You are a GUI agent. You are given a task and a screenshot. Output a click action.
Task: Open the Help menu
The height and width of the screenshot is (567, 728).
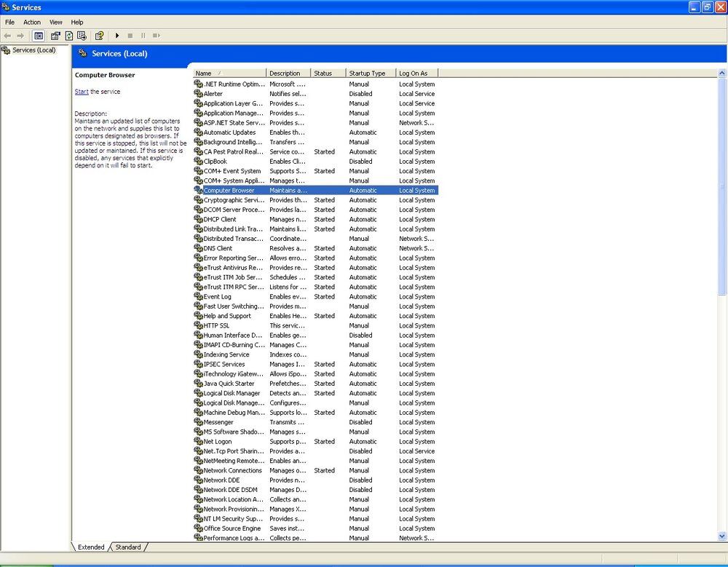(77, 23)
